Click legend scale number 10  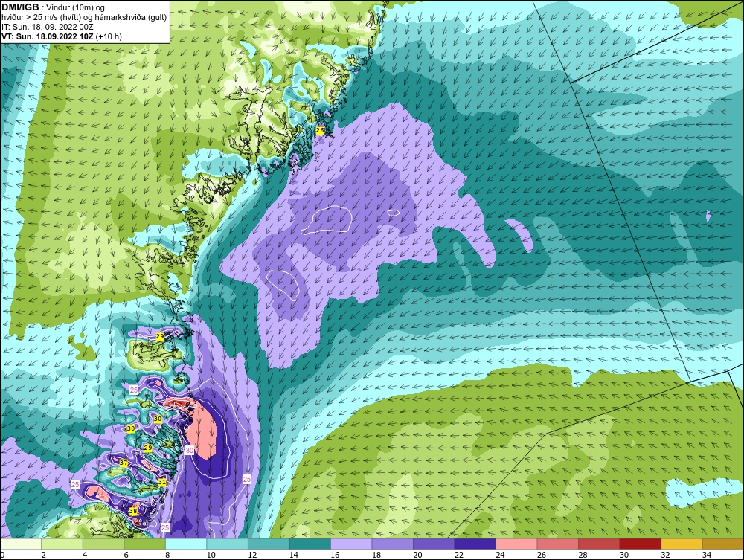pyautogui.click(x=211, y=555)
